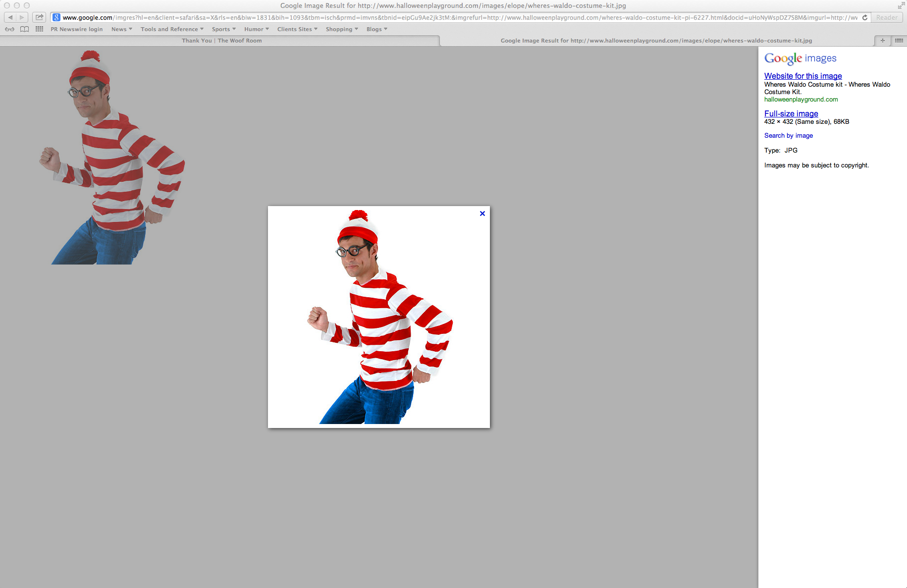Click the reload page icon in address bar

(x=865, y=17)
